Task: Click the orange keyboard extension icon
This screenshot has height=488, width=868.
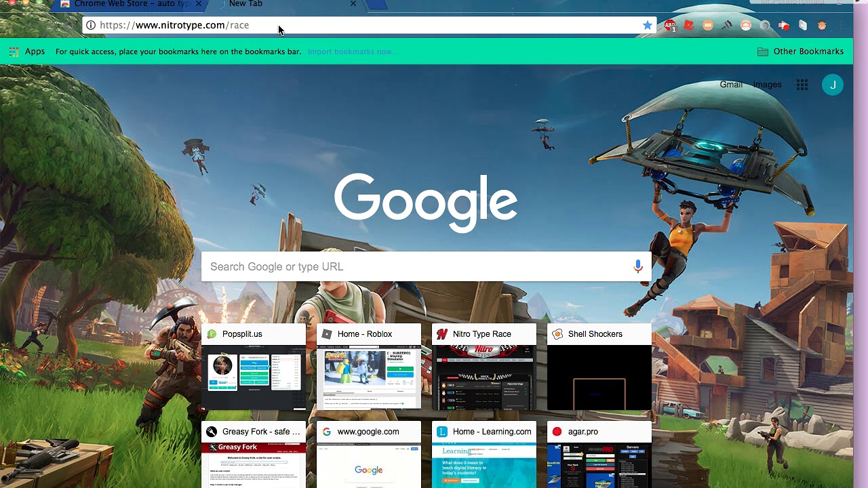Action: (708, 26)
